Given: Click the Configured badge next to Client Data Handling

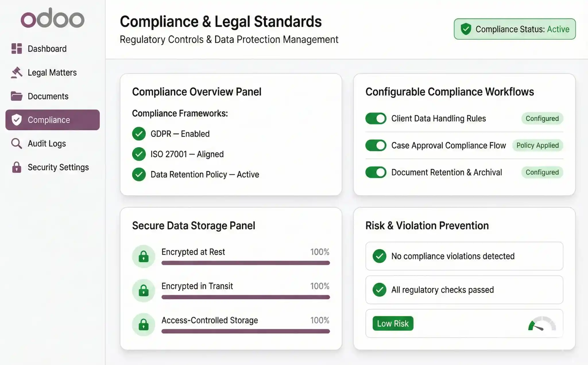Looking at the screenshot, I should (542, 118).
